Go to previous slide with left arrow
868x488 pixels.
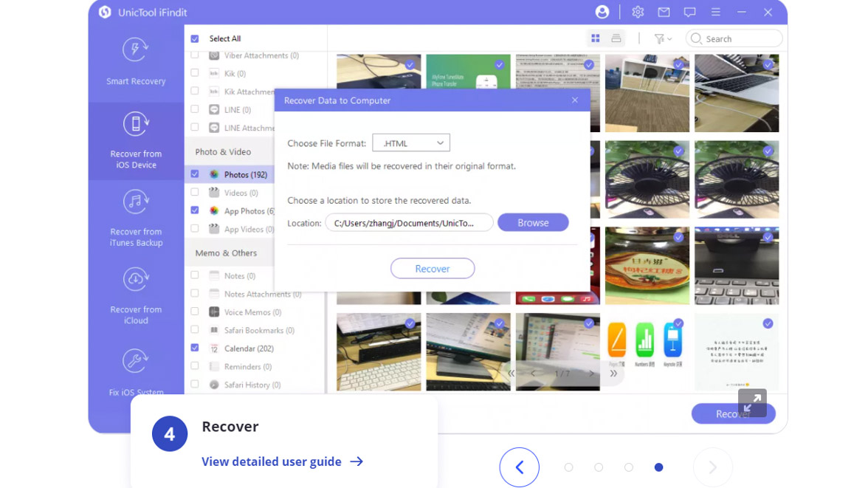coord(519,467)
